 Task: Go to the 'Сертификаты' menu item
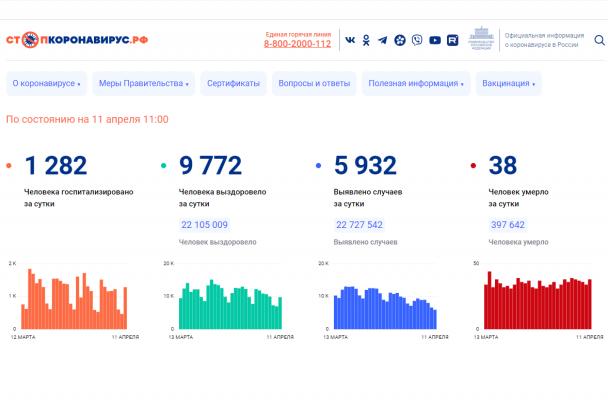pyautogui.click(x=233, y=83)
